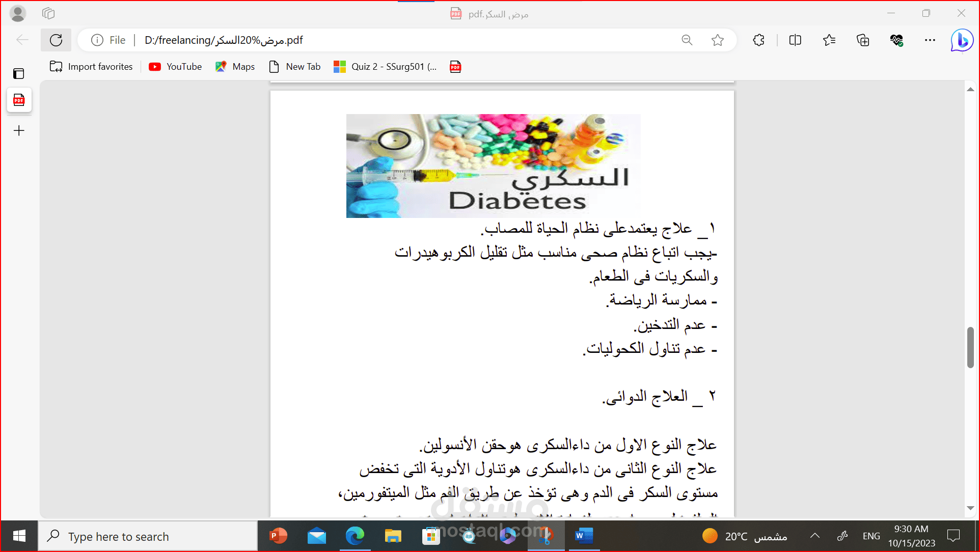Click the zoom magnifier in address bar
The width and height of the screenshot is (980, 552).
687,40
